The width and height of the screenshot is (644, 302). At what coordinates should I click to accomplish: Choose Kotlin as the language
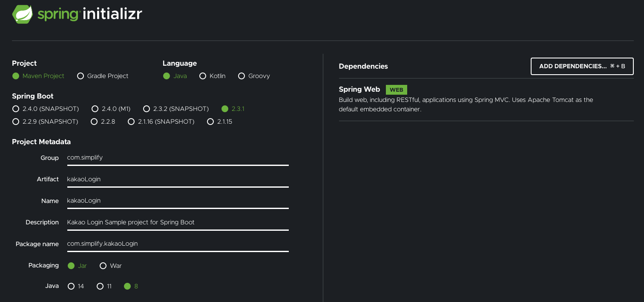click(x=203, y=76)
